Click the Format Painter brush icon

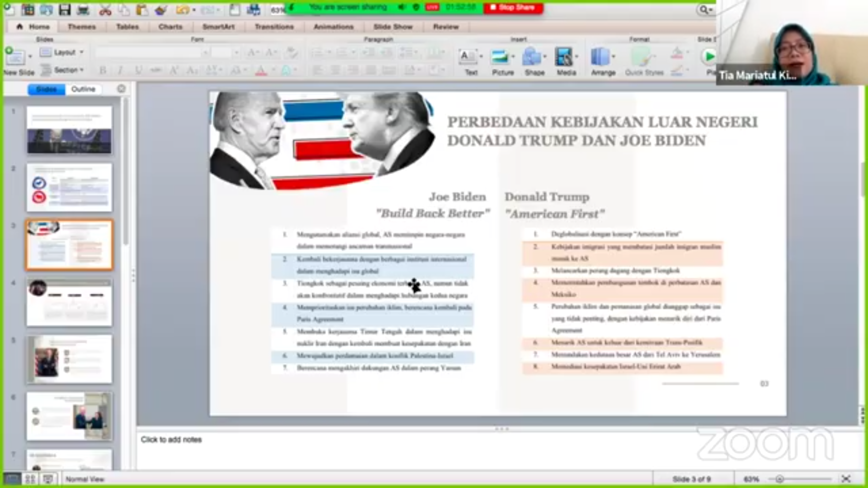(161, 10)
